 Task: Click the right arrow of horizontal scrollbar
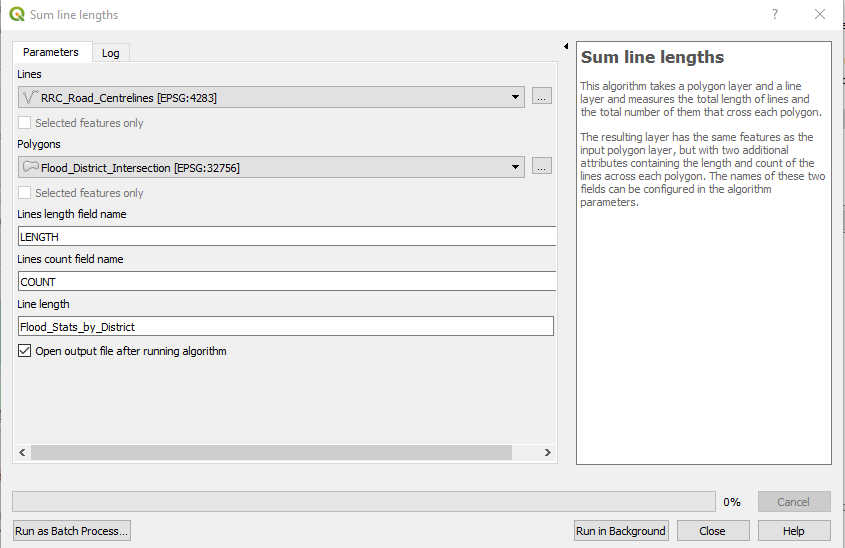click(x=547, y=453)
